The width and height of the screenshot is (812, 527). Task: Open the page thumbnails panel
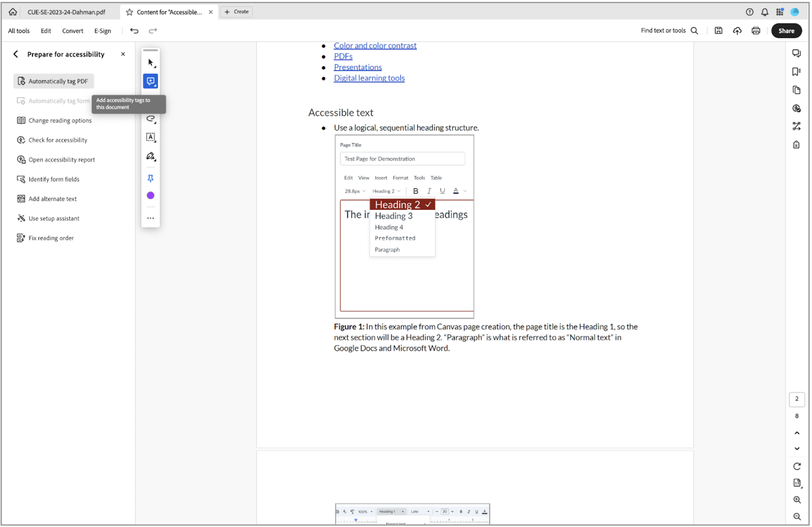coord(796,90)
